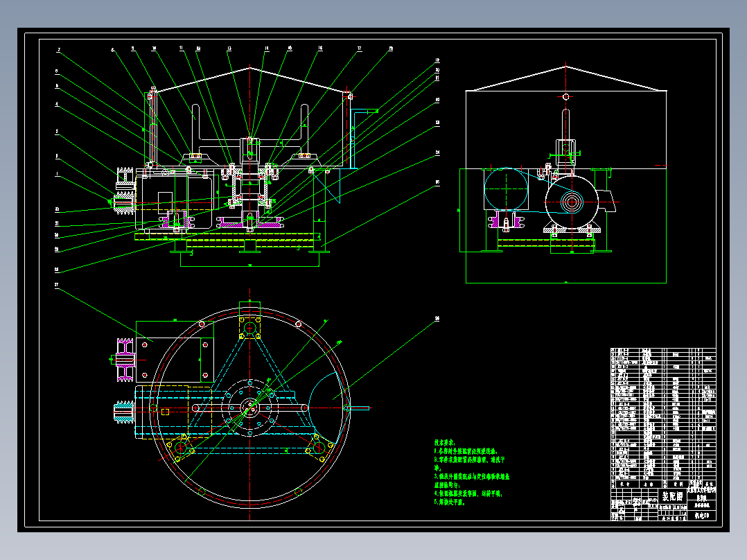Click part balloon number 11
Screen dimensions: 747x560
[181, 48]
